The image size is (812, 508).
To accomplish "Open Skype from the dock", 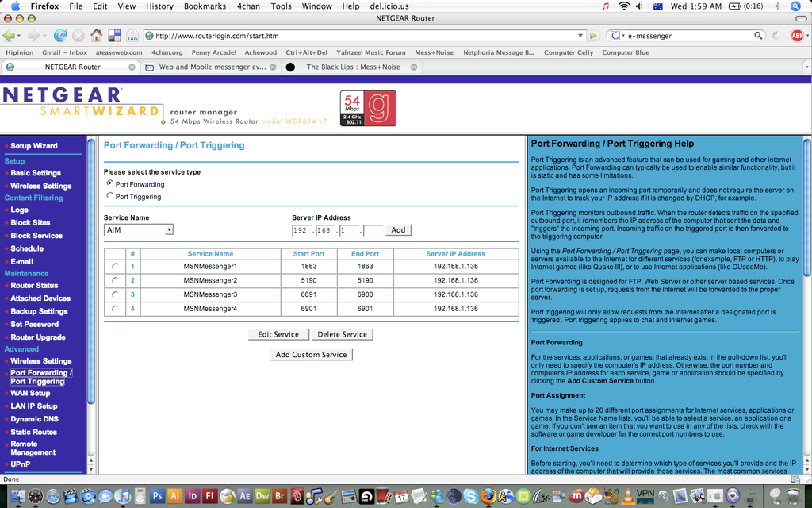I will [471, 496].
